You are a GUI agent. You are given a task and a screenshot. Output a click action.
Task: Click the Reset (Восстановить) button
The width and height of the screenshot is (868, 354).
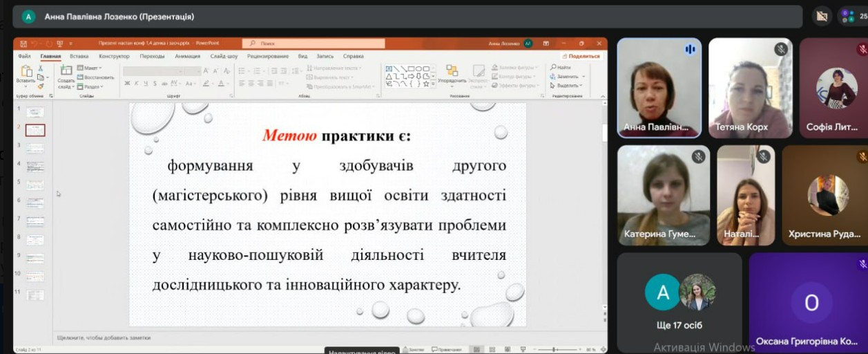tap(95, 77)
